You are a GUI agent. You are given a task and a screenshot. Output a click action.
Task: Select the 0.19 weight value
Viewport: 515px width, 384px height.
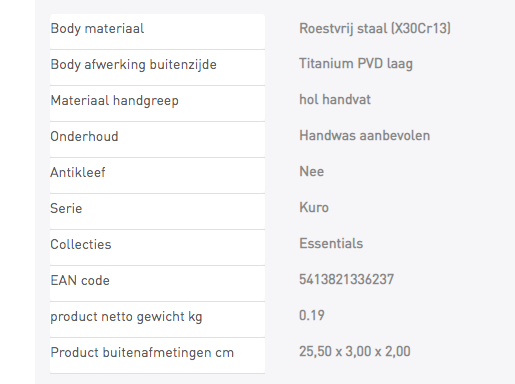[312, 315]
